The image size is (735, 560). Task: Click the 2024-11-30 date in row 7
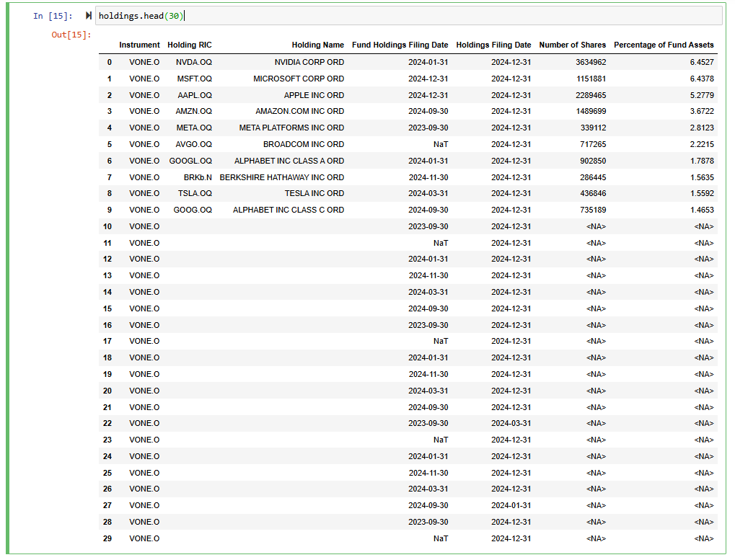(428, 178)
